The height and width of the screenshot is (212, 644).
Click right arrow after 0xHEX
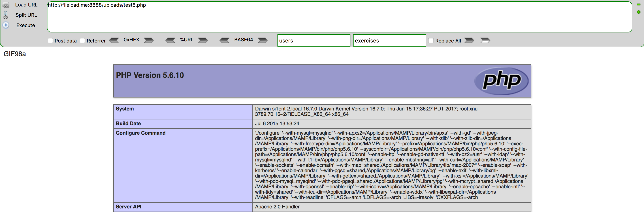tap(149, 40)
